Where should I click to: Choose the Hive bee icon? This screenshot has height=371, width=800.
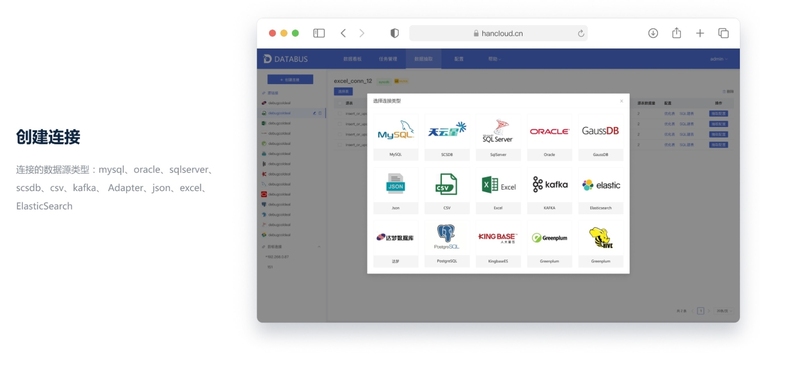click(x=601, y=238)
